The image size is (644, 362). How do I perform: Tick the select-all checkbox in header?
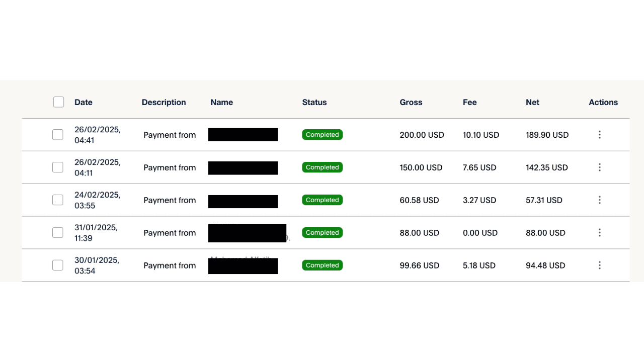[x=58, y=102]
